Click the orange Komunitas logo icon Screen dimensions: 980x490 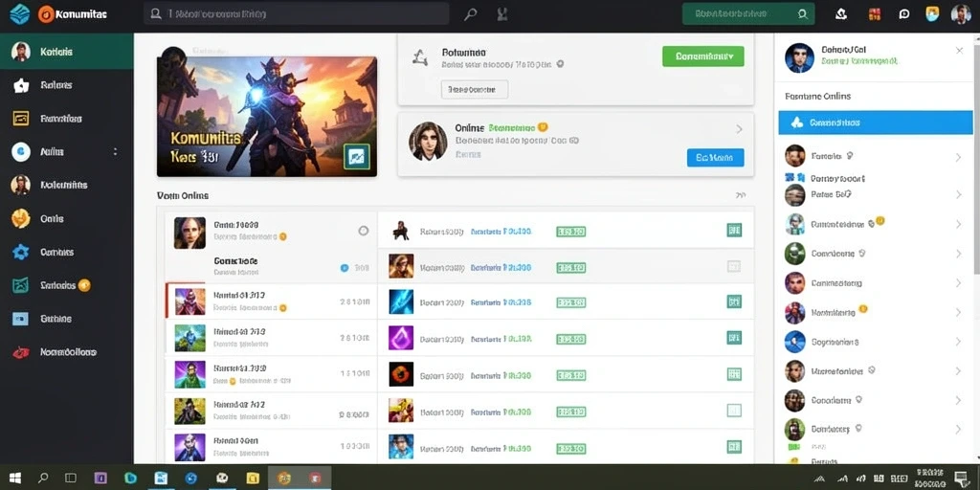click(46, 13)
